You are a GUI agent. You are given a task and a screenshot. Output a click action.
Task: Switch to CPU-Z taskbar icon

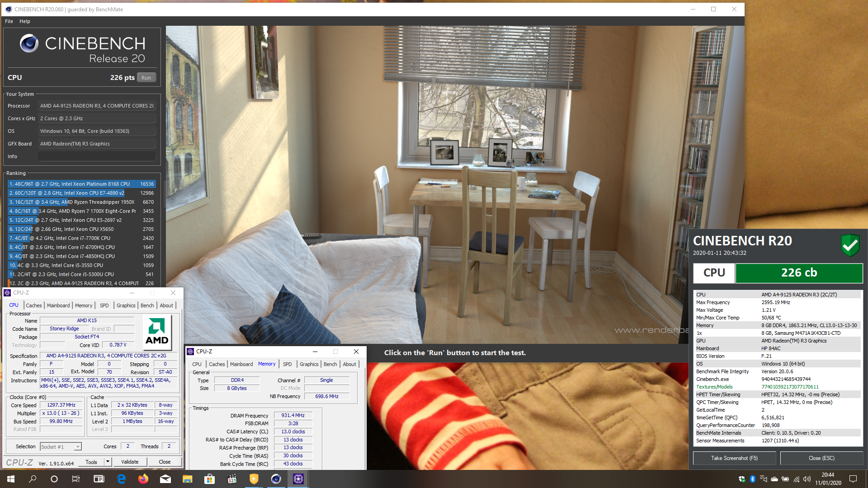click(298, 479)
